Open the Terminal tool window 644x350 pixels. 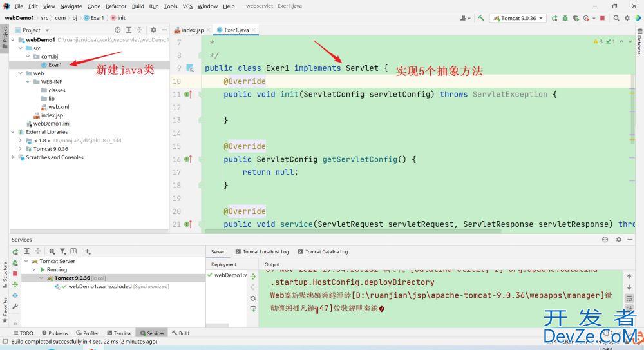coord(119,333)
